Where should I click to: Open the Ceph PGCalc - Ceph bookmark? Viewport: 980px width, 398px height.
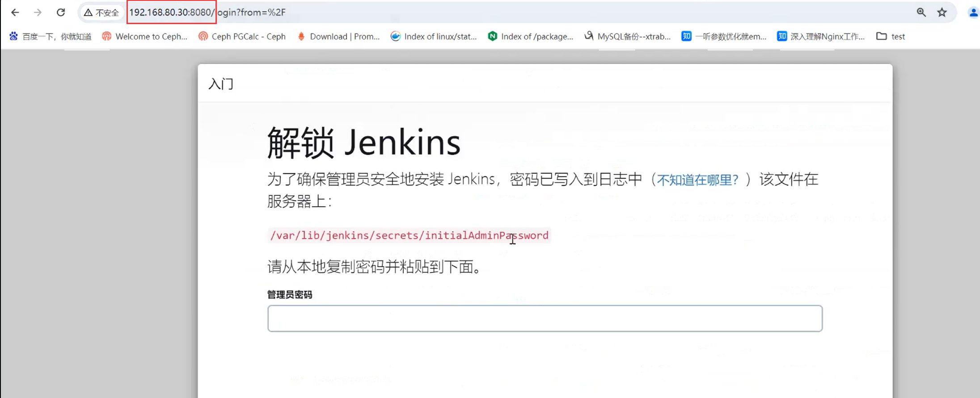tap(242, 37)
